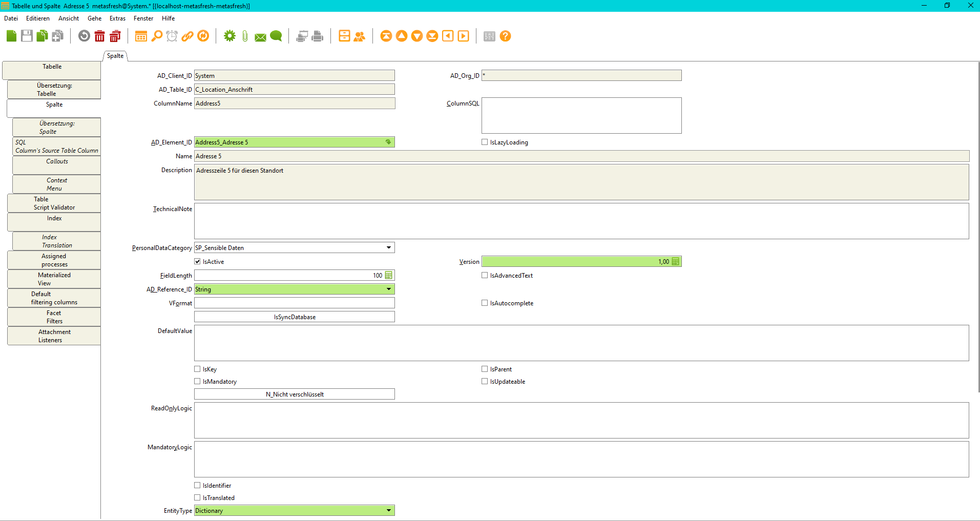Click the gray copy-details icon with plus
980x521 pixels.
pyautogui.click(x=58, y=36)
